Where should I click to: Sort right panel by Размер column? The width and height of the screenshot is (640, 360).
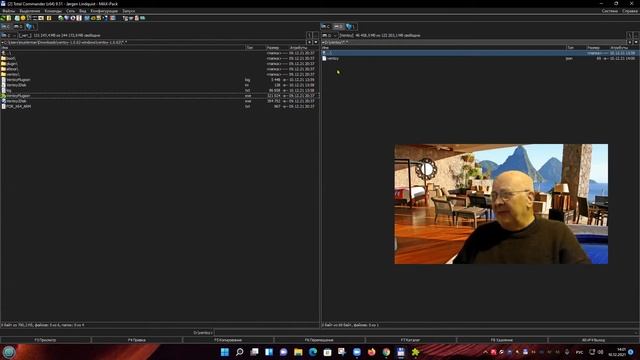[597, 48]
